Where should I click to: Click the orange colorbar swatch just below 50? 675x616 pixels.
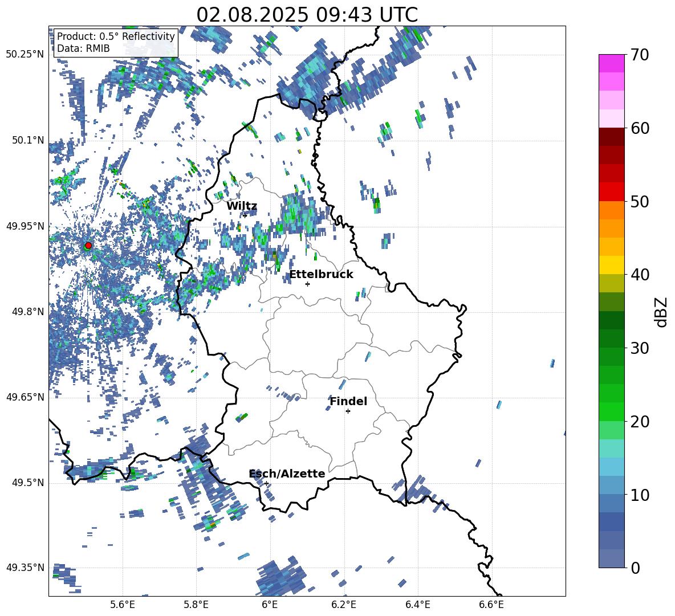click(611, 210)
